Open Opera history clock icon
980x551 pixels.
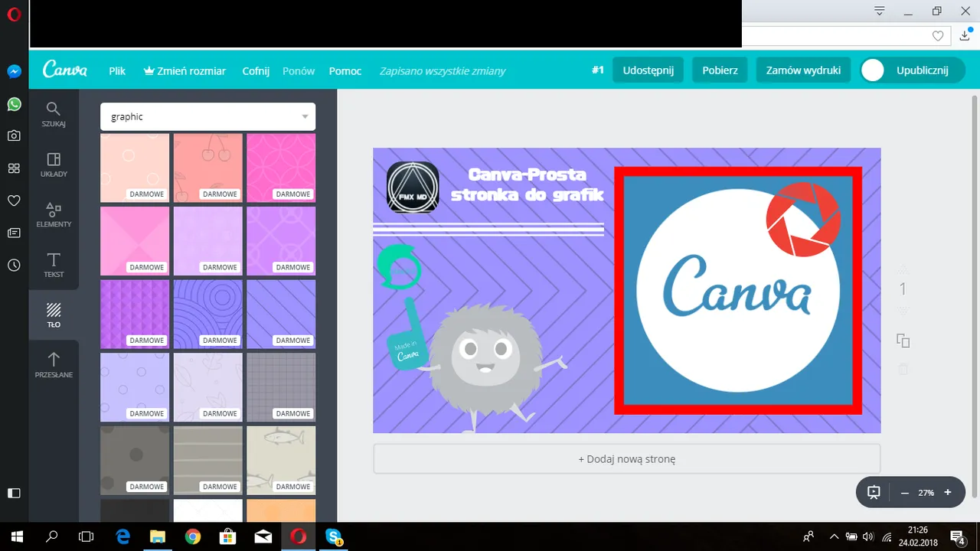click(x=14, y=265)
